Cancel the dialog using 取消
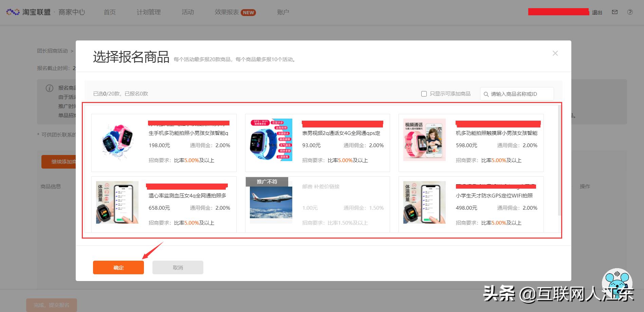This screenshot has width=644, height=312. pyautogui.click(x=178, y=267)
